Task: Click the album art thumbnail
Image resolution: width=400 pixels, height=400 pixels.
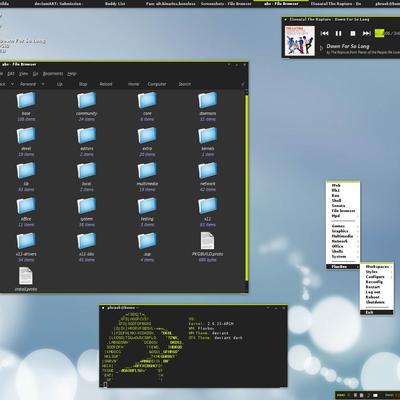Action: [x=300, y=41]
